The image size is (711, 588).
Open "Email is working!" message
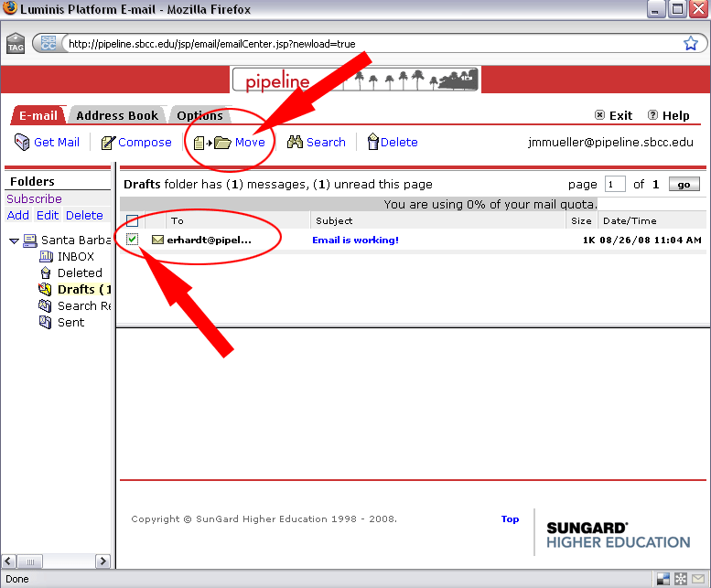pyautogui.click(x=355, y=241)
